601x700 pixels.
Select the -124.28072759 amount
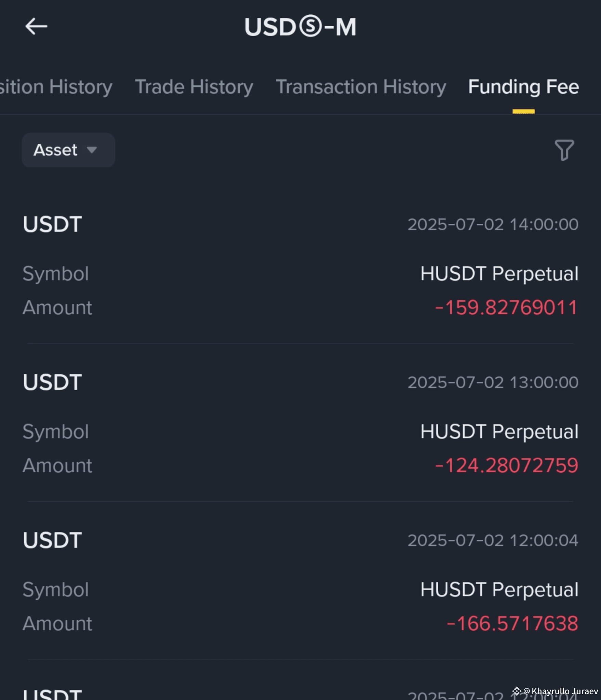(x=506, y=465)
